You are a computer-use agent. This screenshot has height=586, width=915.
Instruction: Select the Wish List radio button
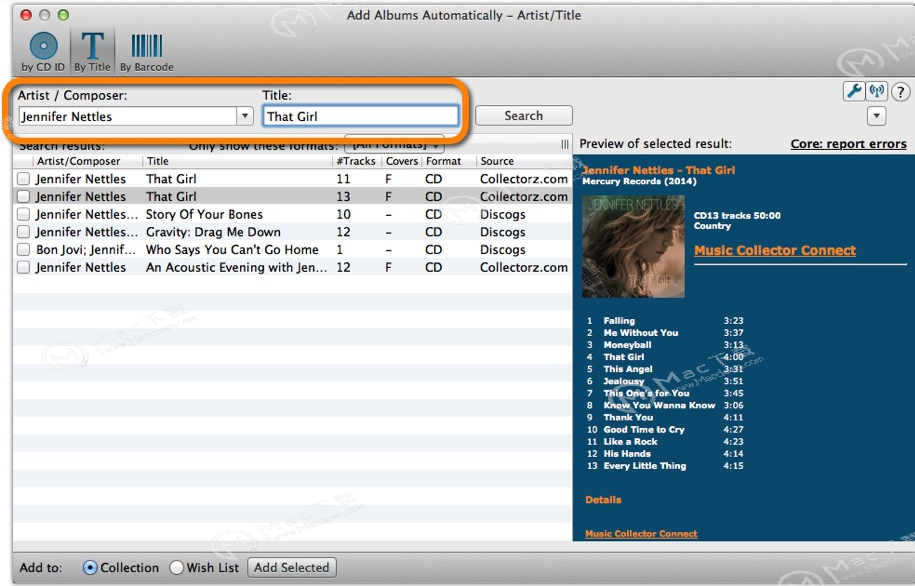coord(176,567)
